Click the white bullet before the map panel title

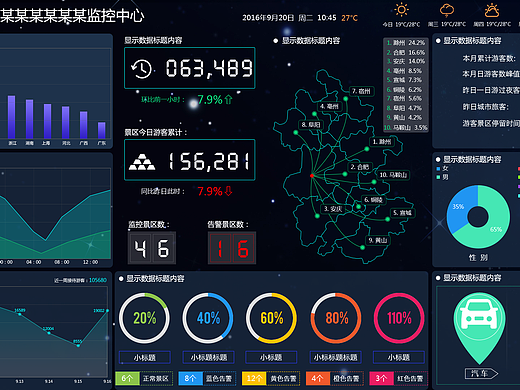coord(275,41)
